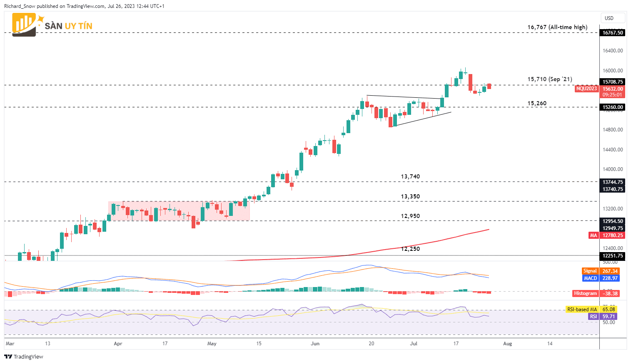Click the Aug label on time axis
This screenshot has width=631, height=364.
[507, 344]
